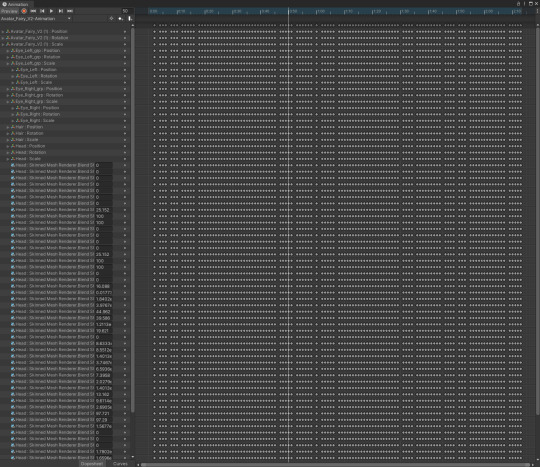Edit blend shape value 10.821
The width and height of the screenshot is (540, 467).
coord(104,331)
